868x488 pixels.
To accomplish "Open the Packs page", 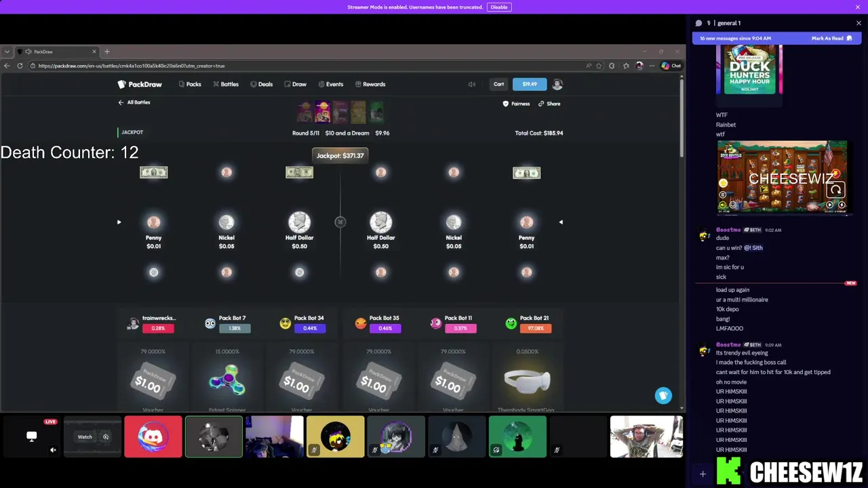I will (x=189, y=84).
